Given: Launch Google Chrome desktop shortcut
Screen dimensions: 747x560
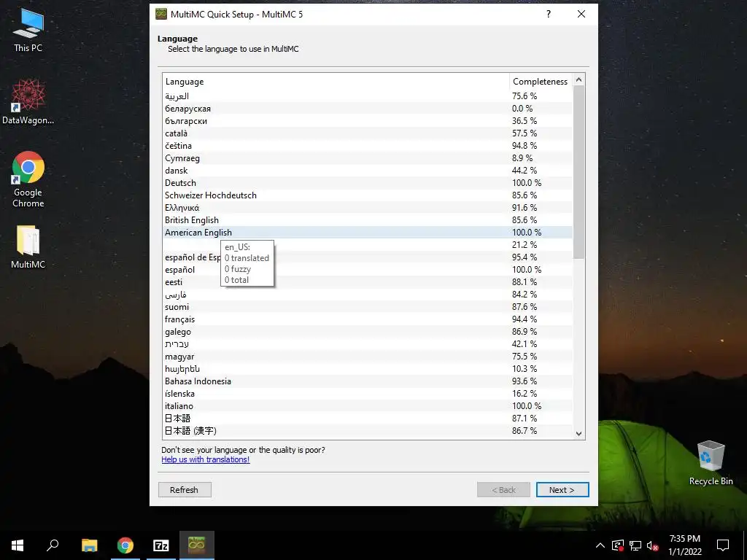Looking at the screenshot, I should [x=28, y=179].
